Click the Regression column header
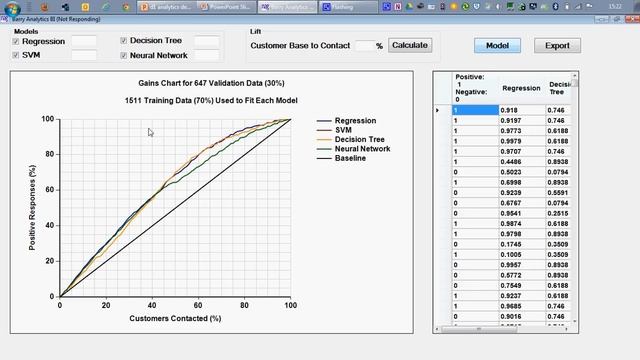640x360 pixels. point(521,88)
